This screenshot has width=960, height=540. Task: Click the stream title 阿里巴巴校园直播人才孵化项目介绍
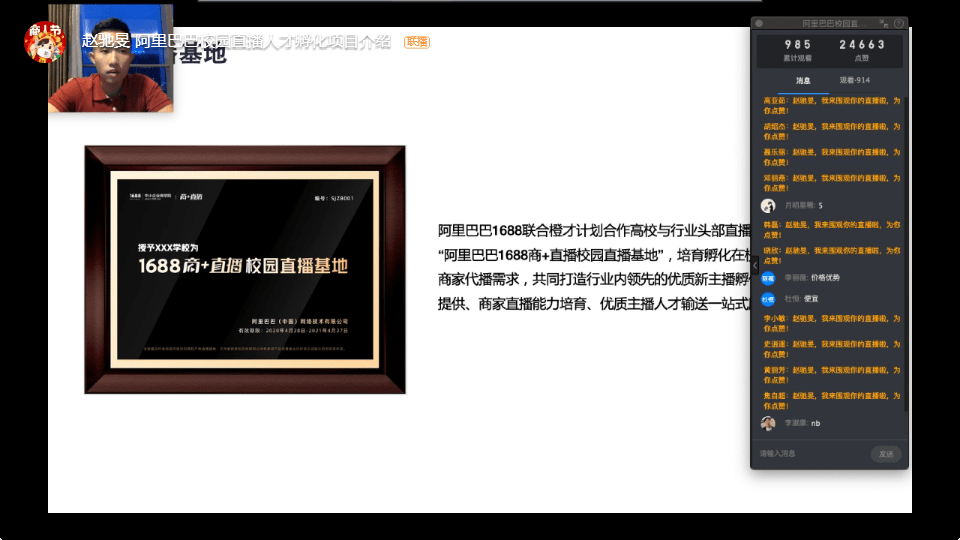[262, 42]
